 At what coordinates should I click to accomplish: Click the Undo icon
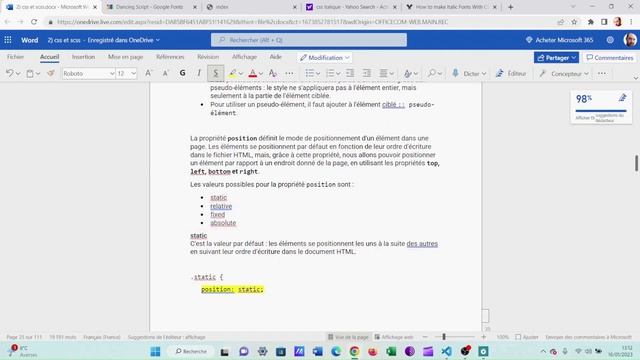coord(9,73)
